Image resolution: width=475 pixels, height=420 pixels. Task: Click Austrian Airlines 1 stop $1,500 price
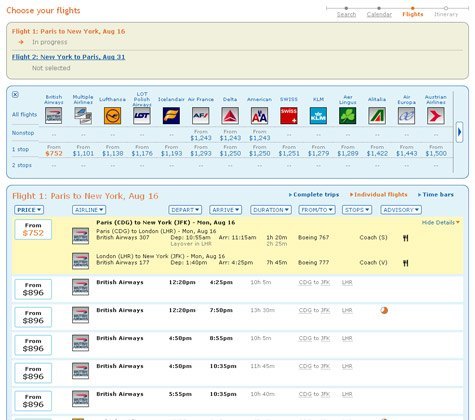436,153
